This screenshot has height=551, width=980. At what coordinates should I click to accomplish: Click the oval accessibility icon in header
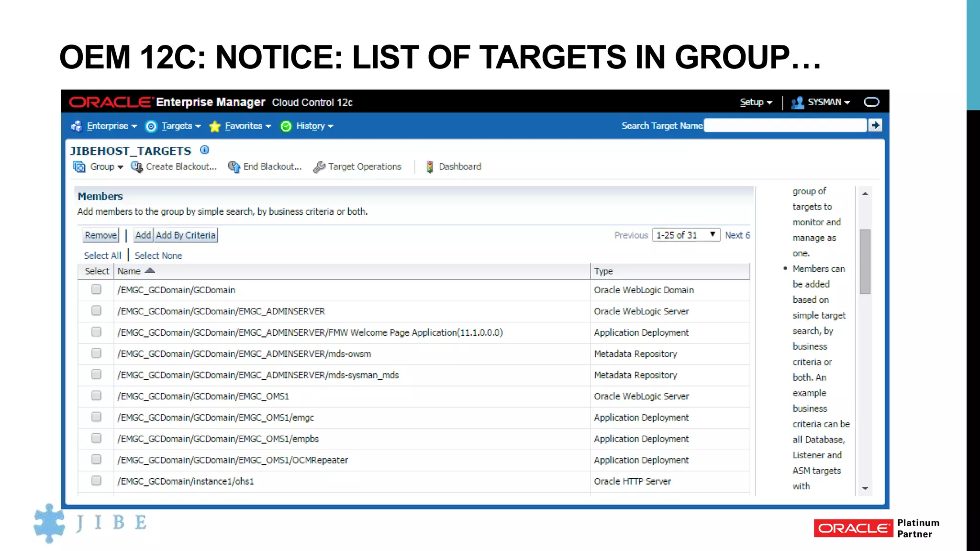point(871,102)
